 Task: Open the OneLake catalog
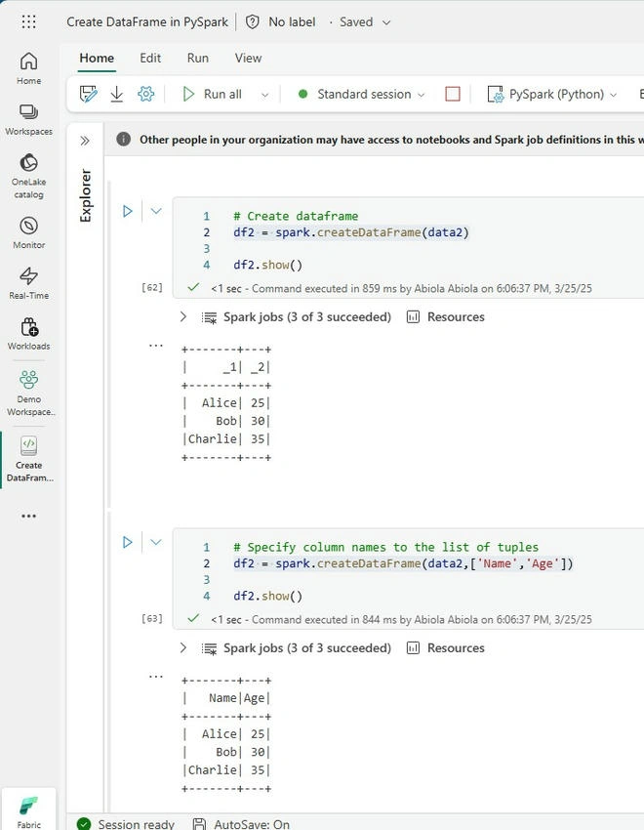(28, 177)
